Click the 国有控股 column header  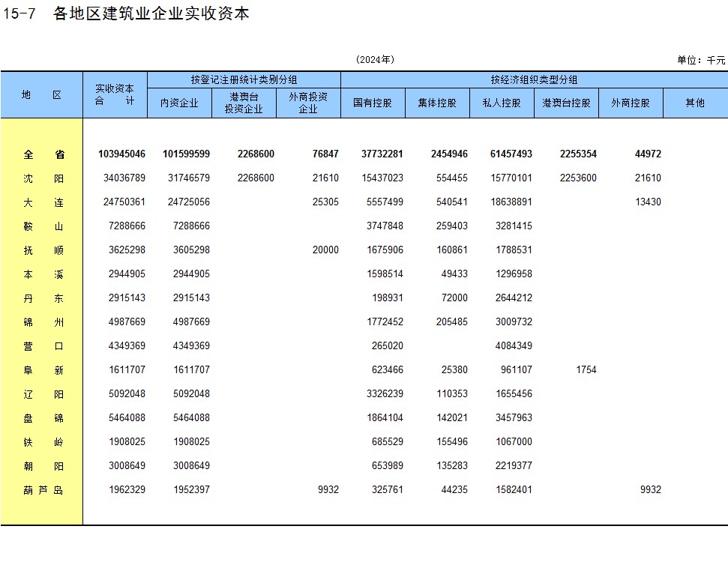click(373, 103)
